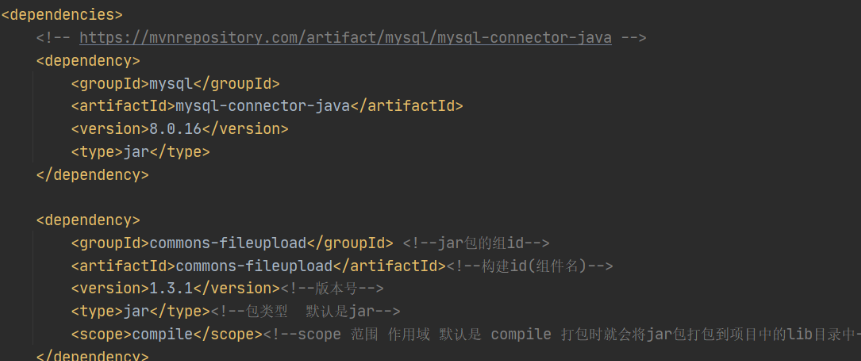Click the 构建id(组件名) comment
The height and width of the screenshot is (361, 861).
click(529, 266)
